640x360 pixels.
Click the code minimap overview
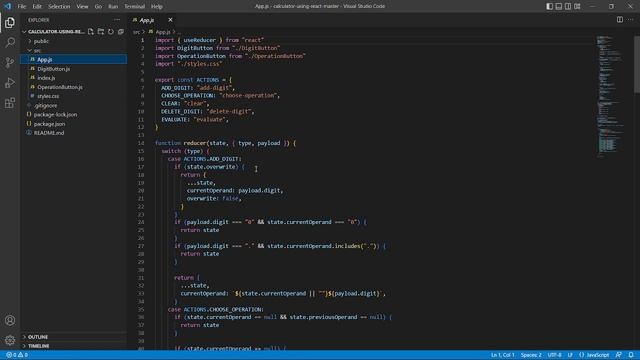tap(611, 96)
